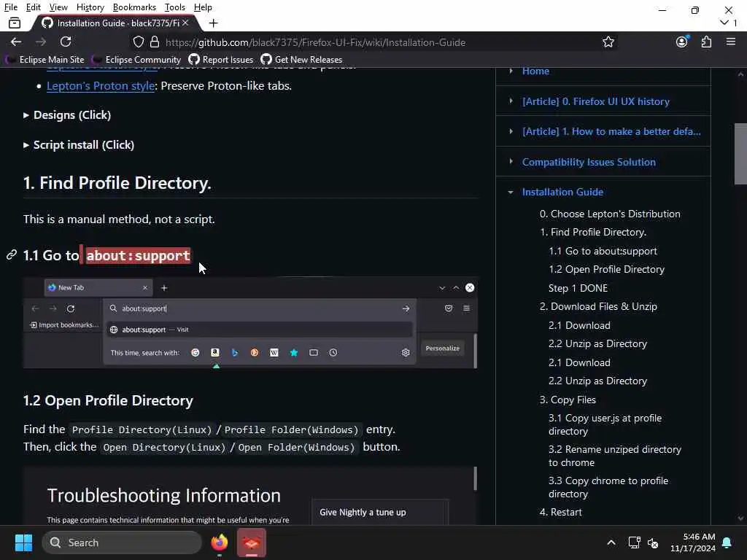Jump to '3. Copy Files' in sidebar
Image resolution: width=747 pixels, height=560 pixels.
pyautogui.click(x=568, y=400)
